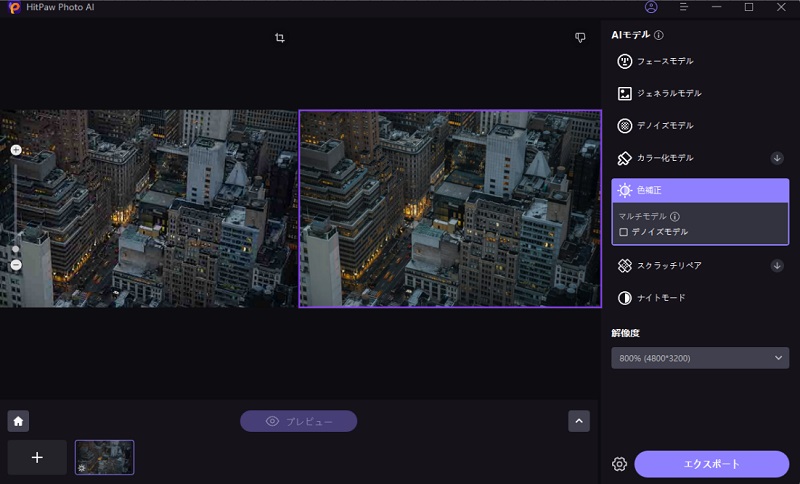
Task: Click the エクスポート button
Action: click(711, 464)
